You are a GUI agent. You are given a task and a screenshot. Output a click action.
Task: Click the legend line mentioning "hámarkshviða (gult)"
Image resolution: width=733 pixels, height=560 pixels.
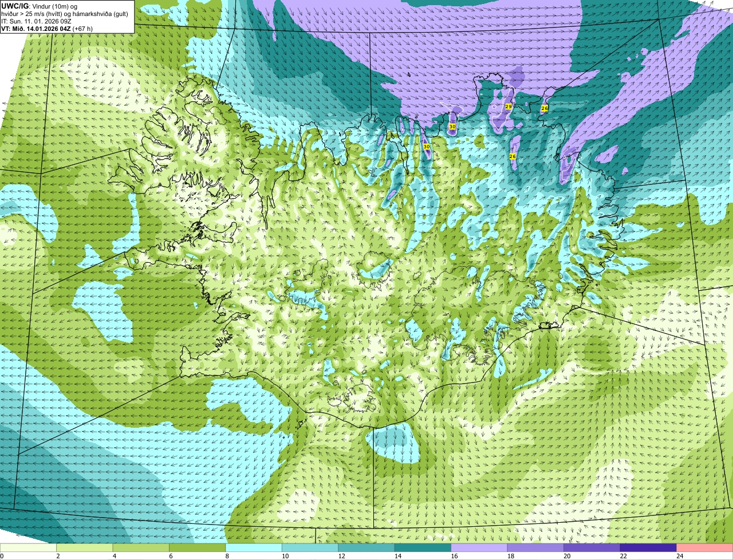click(65, 13)
